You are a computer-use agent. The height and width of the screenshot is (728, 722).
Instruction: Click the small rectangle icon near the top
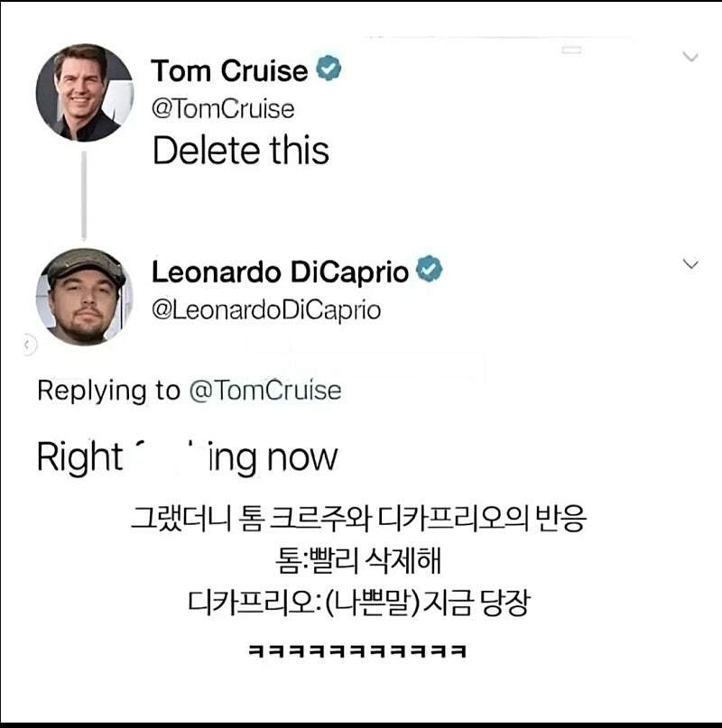coord(569,52)
